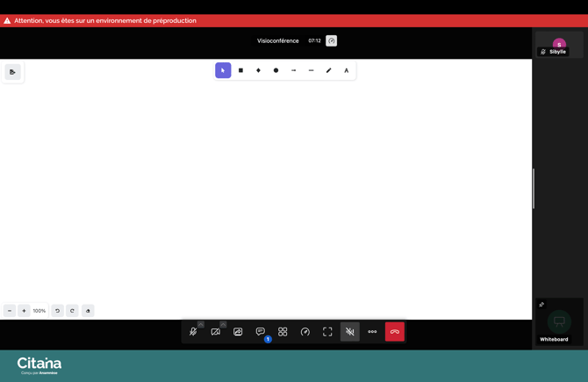Expand camera options chevron
The width and height of the screenshot is (588, 382).
point(223,324)
